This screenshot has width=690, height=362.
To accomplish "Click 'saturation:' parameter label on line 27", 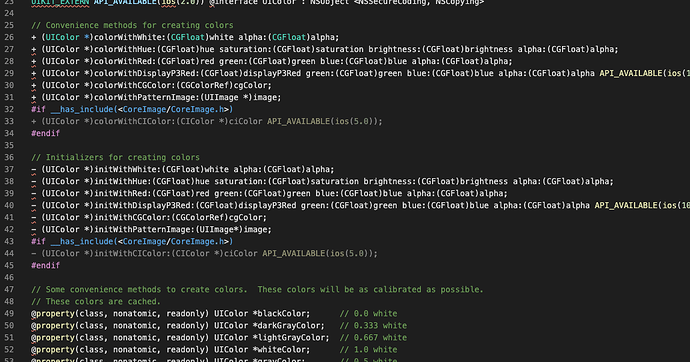I will pyautogui.click(x=246, y=49).
